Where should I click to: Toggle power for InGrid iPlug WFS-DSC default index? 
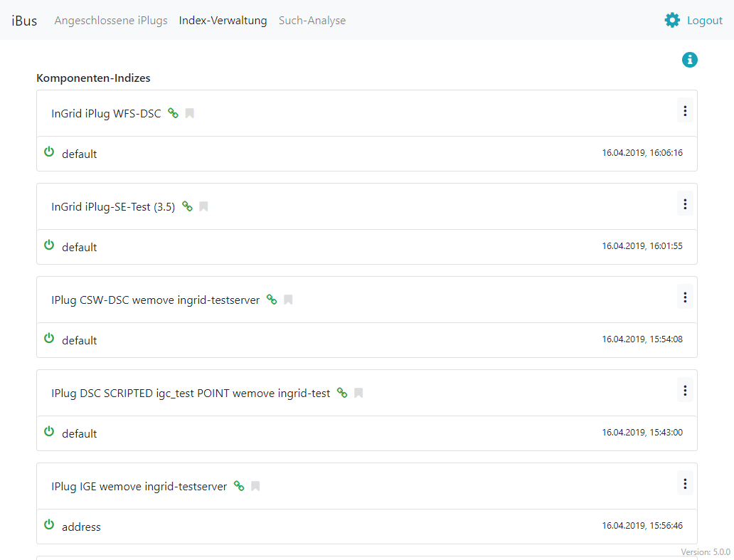[49, 152]
